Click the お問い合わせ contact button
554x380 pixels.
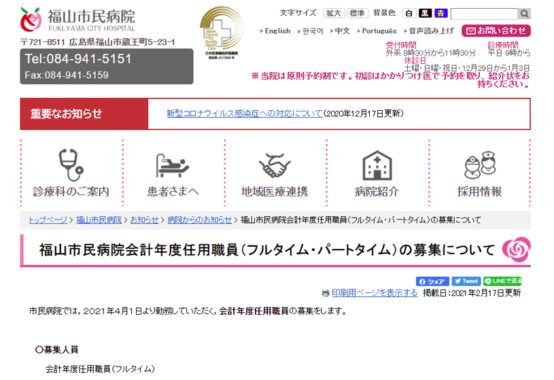click(x=496, y=31)
